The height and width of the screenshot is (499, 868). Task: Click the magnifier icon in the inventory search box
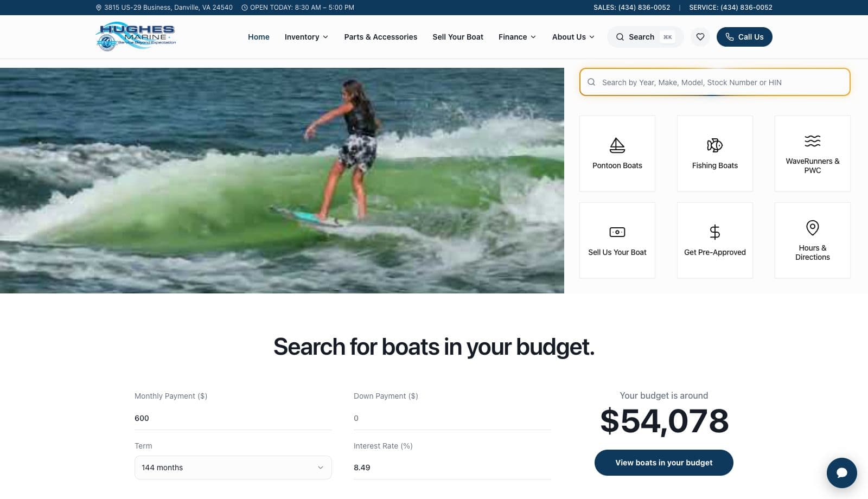[591, 82]
